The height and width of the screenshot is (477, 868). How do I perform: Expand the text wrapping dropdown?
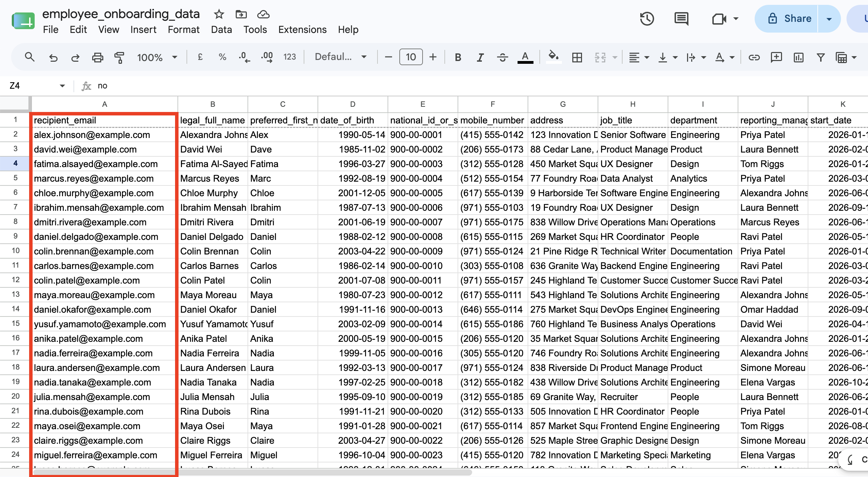[x=704, y=57]
